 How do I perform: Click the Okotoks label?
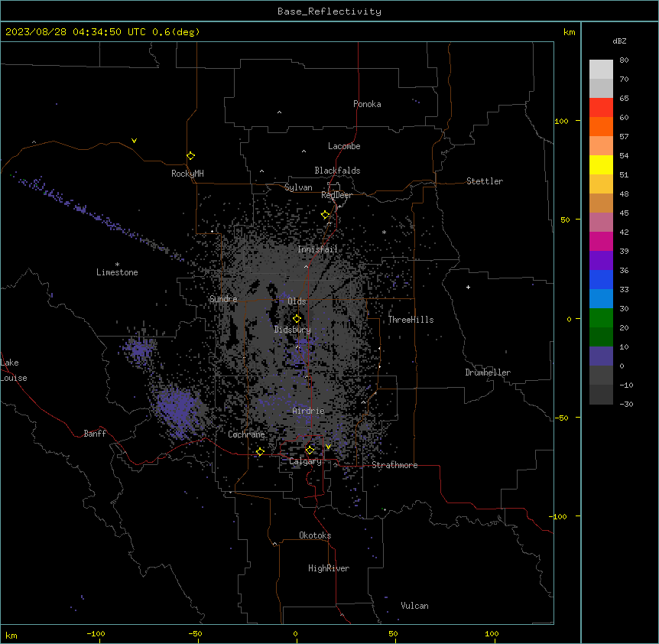315,535
